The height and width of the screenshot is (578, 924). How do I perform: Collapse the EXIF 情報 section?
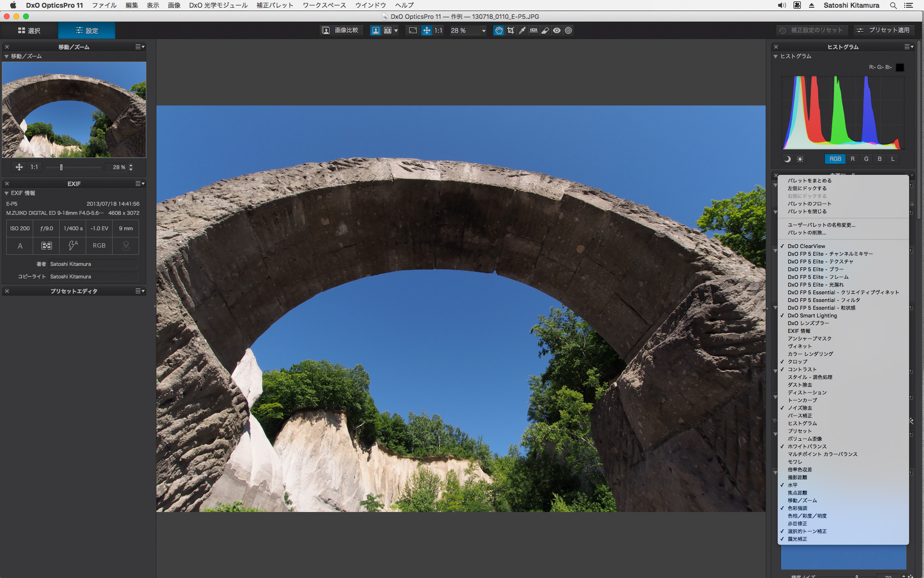coord(7,193)
